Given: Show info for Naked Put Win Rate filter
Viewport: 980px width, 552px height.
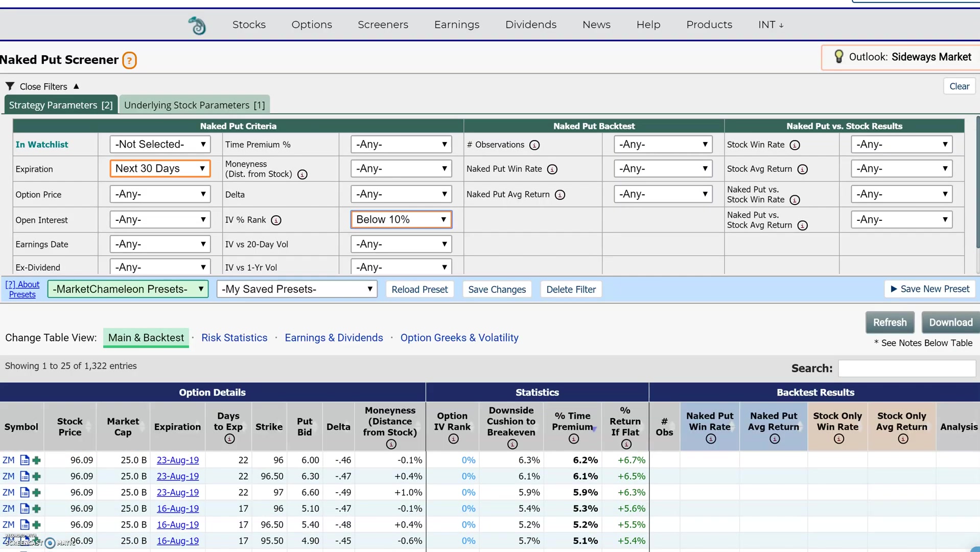Looking at the screenshot, I should (552, 169).
